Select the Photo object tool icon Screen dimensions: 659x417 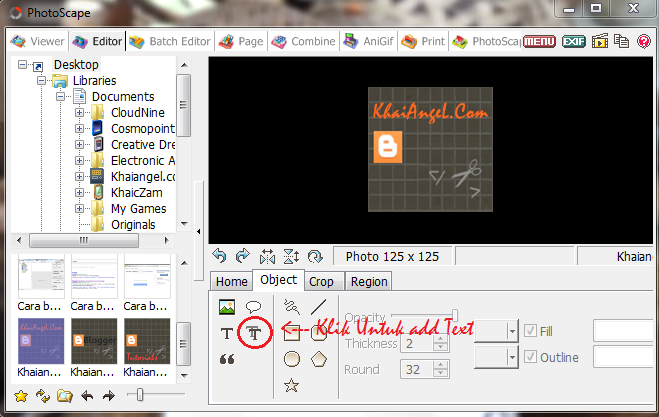click(x=227, y=307)
